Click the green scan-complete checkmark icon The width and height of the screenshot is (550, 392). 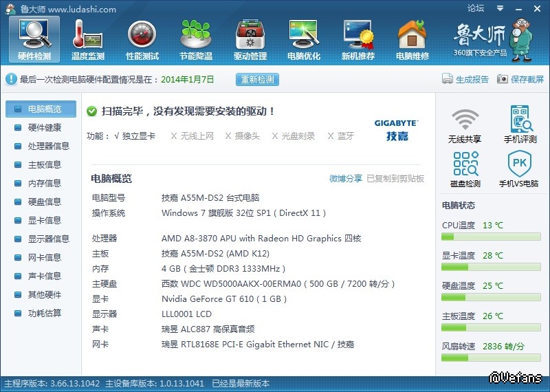point(91,111)
